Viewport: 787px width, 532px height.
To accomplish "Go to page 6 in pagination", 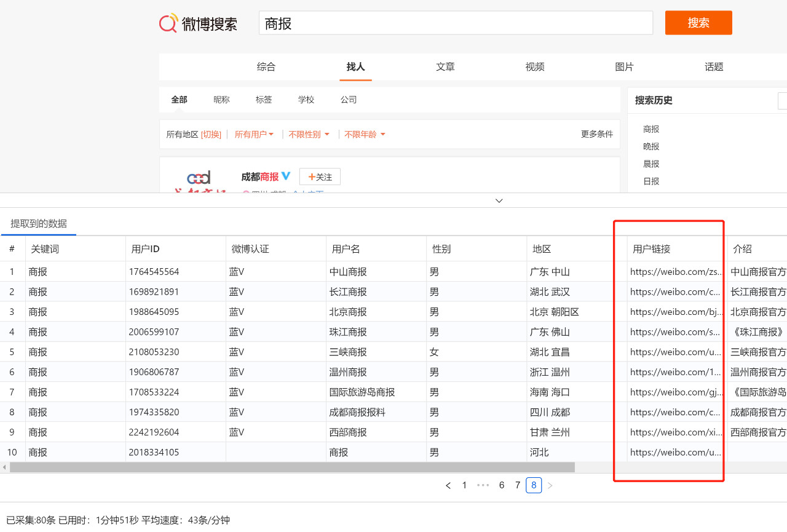I will (x=502, y=485).
